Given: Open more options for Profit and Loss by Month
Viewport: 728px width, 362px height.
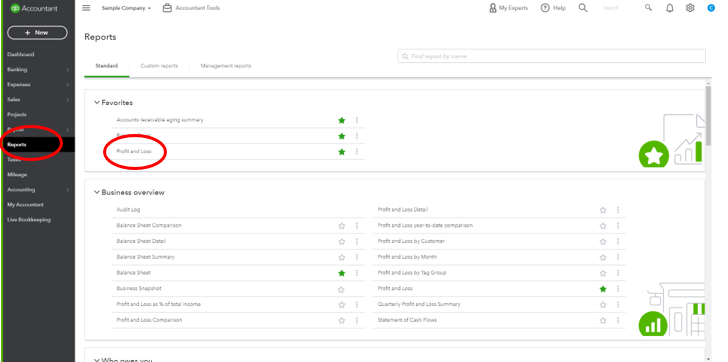Looking at the screenshot, I should click(x=618, y=258).
